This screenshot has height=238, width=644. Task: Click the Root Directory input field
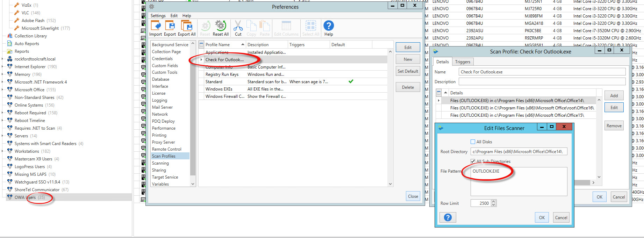coord(518,152)
